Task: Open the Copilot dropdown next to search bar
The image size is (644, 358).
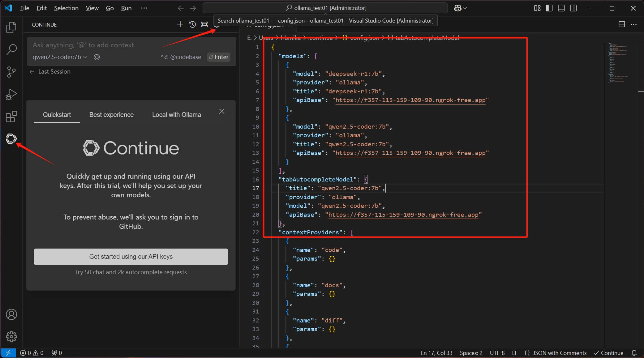Action: click(460, 8)
